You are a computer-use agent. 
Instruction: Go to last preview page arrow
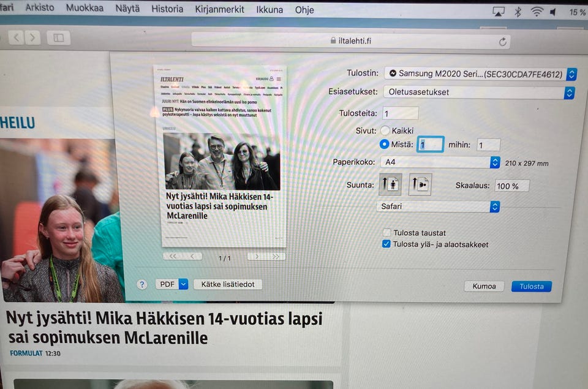(x=276, y=257)
